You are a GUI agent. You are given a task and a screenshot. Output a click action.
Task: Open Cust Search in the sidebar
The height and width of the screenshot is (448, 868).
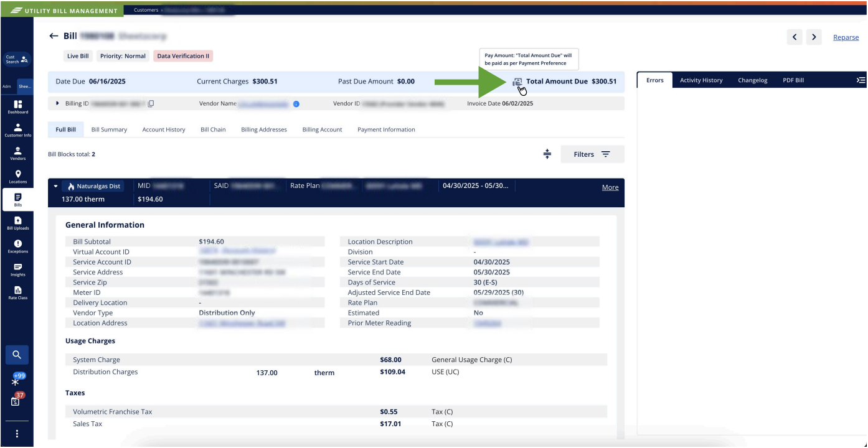pyautogui.click(x=17, y=60)
